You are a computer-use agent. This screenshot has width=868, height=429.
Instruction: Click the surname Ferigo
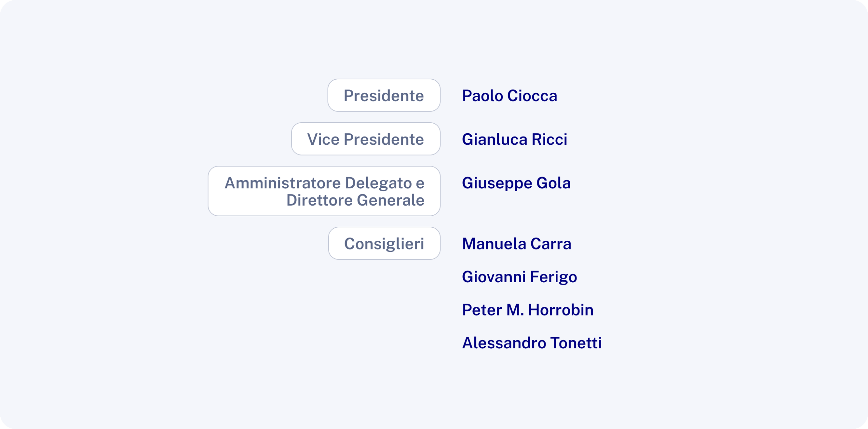[553, 277]
